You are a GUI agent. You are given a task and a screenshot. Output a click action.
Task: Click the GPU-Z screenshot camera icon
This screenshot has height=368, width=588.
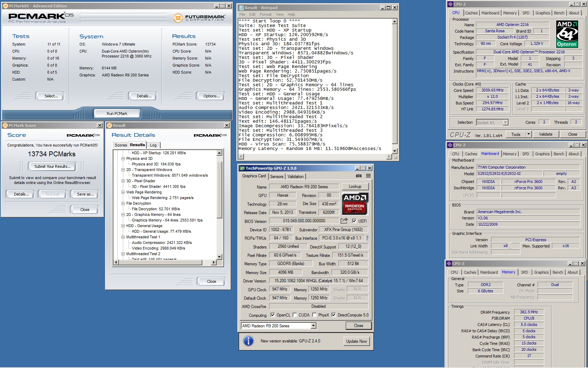[x=359, y=176]
